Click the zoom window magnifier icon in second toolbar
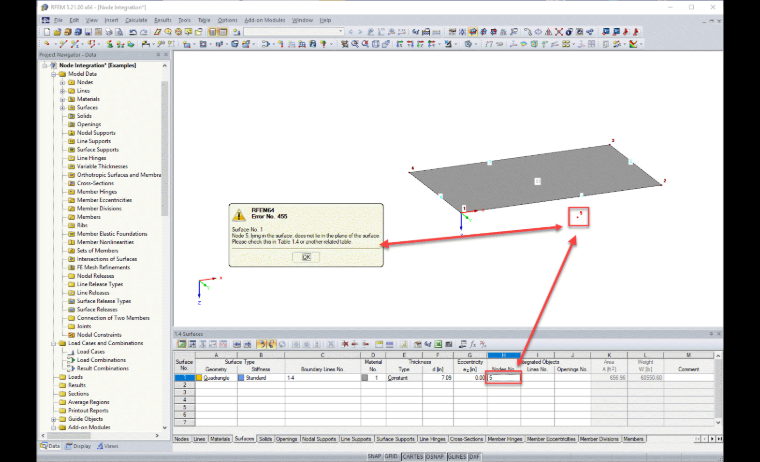760x462 pixels. coord(355,44)
